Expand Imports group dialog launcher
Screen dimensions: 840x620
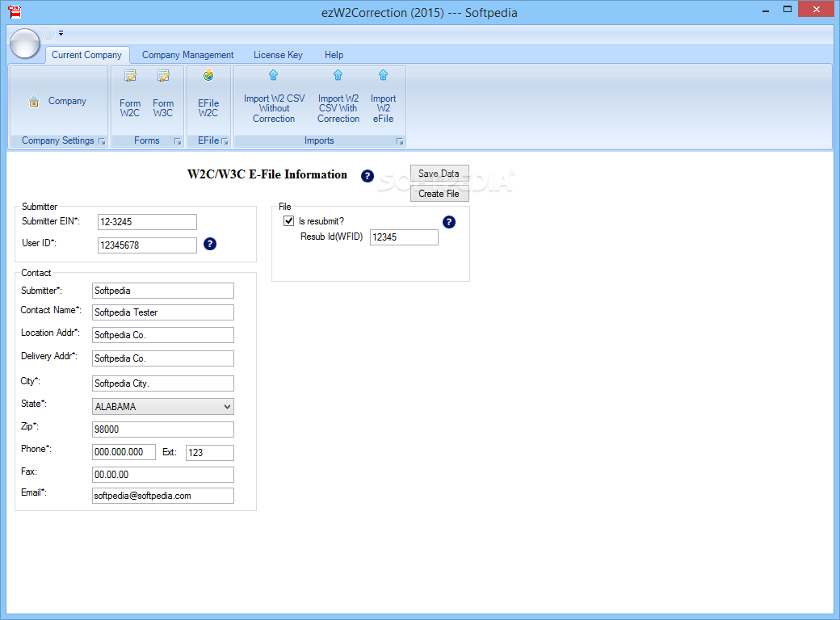400,141
